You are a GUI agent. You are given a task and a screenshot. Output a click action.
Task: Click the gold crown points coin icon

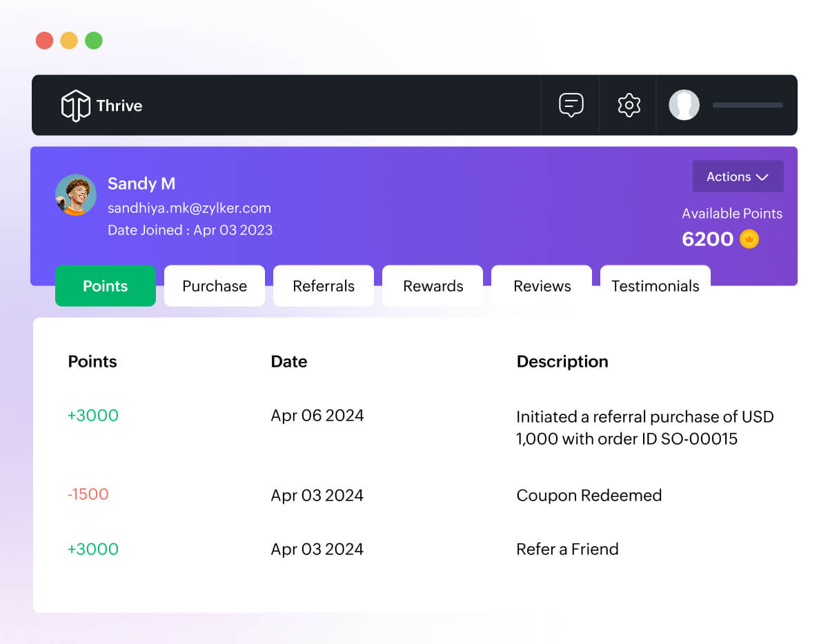coord(749,239)
